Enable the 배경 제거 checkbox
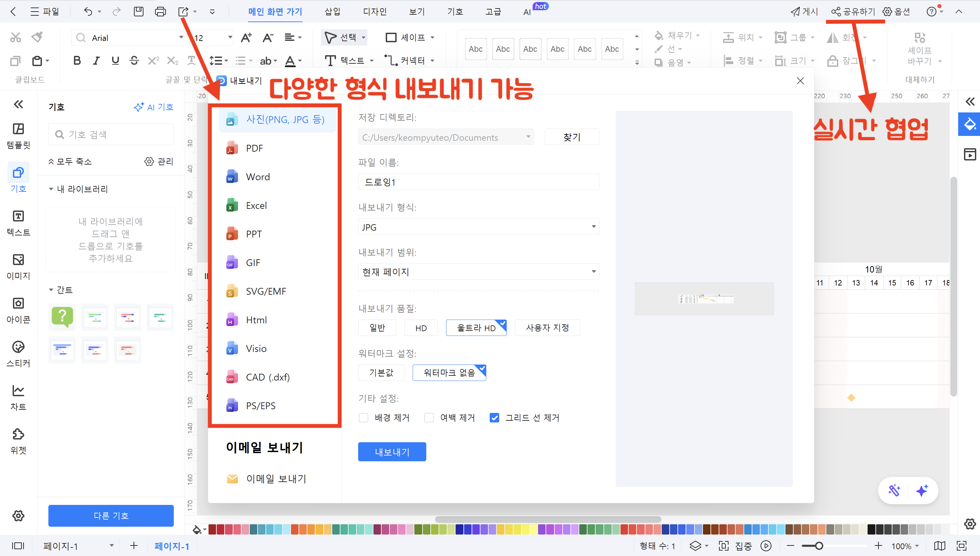Image resolution: width=980 pixels, height=556 pixels. (x=363, y=417)
